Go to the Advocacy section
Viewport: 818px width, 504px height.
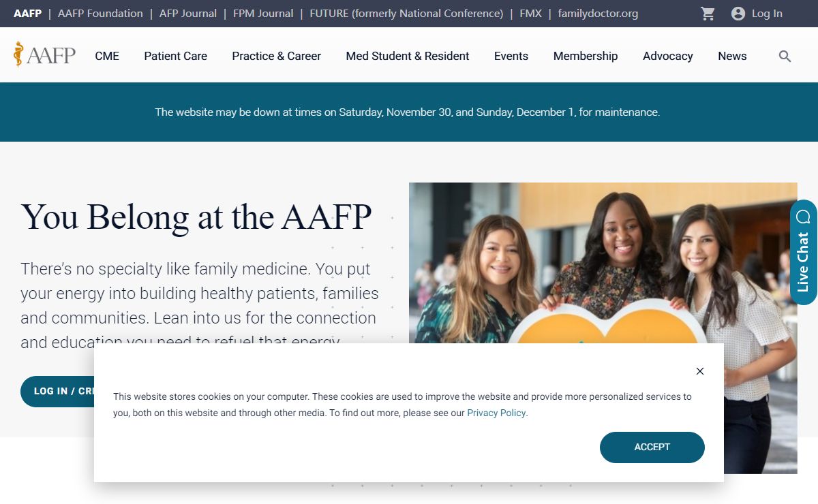point(667,56)
